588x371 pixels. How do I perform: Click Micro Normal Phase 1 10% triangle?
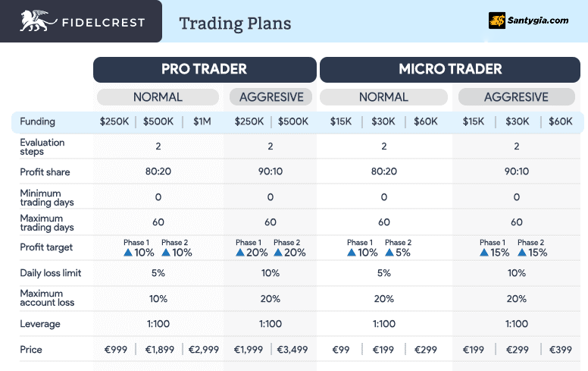click(x=352, y=253)
